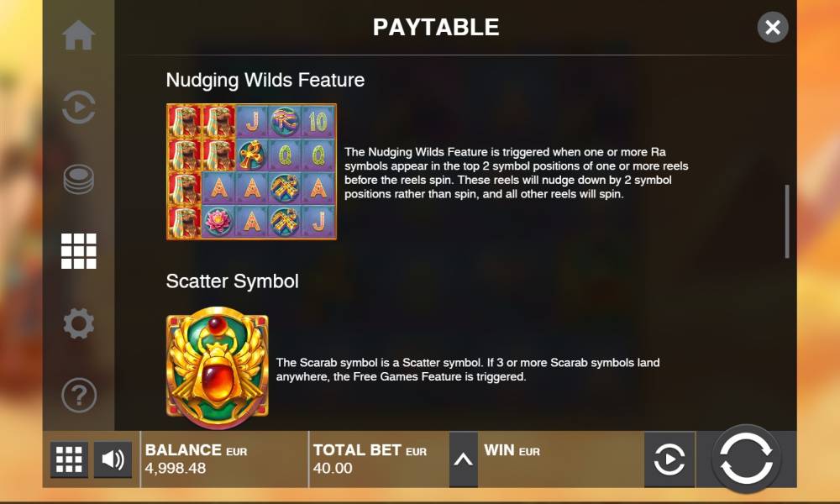Click the Scatter Symbol heading
The image size is (840, 504).
pyautogui.click(x=232, y=281)
